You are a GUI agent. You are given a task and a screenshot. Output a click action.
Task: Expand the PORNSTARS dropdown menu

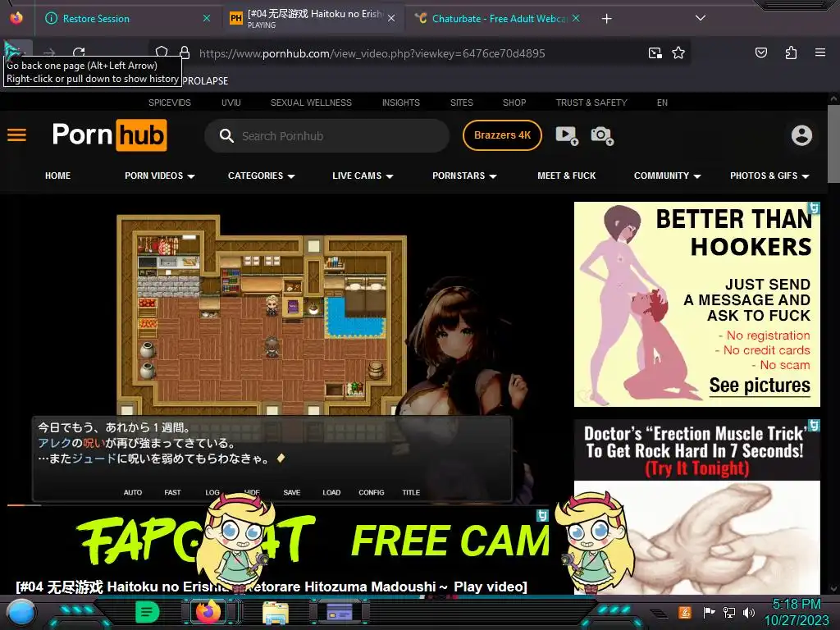(x=464, y=176)
